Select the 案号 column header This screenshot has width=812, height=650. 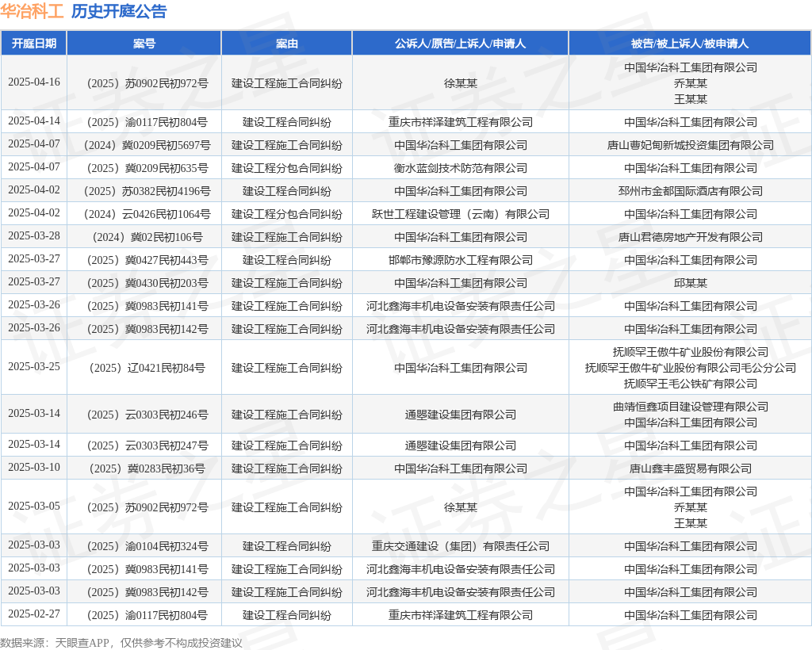click(x=144, y=44)
